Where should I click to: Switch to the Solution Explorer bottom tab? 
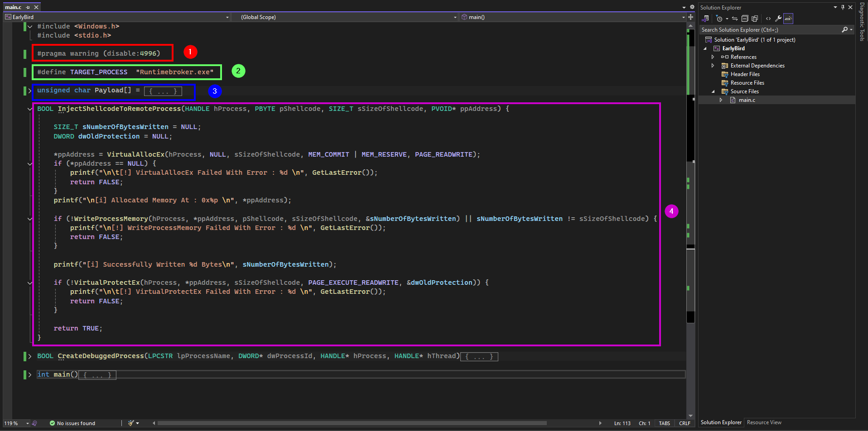(x=721, y=422)
